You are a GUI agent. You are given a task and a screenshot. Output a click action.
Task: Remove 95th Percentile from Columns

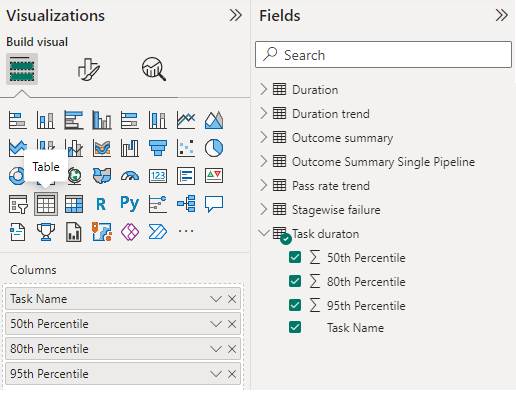[x=232, y=374]
